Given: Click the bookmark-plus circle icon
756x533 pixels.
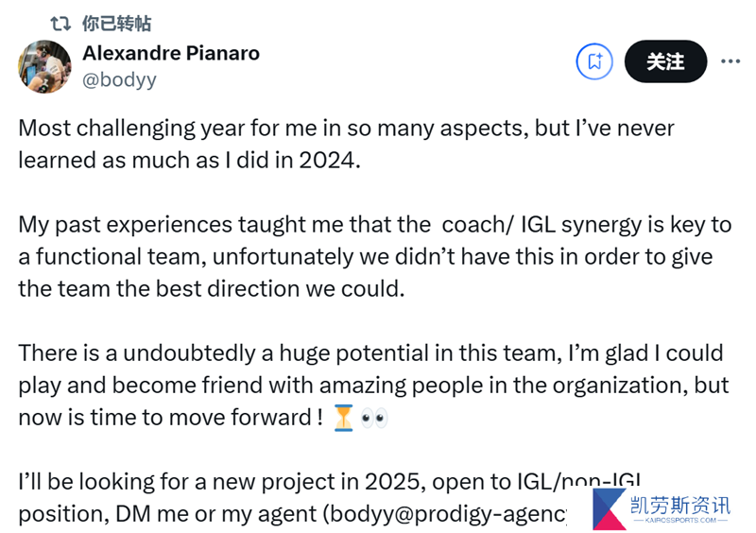Looking at the screenshot, I should (594, 61).
